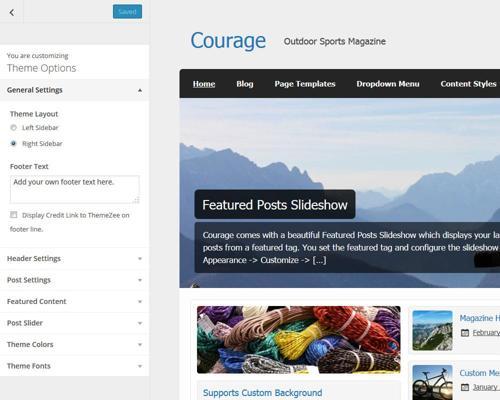The height and width of the screenshot is (400, 500).
Task: Enable Display Credit Link to ThemeZee checkbox
Action: (x=14, y=215)
